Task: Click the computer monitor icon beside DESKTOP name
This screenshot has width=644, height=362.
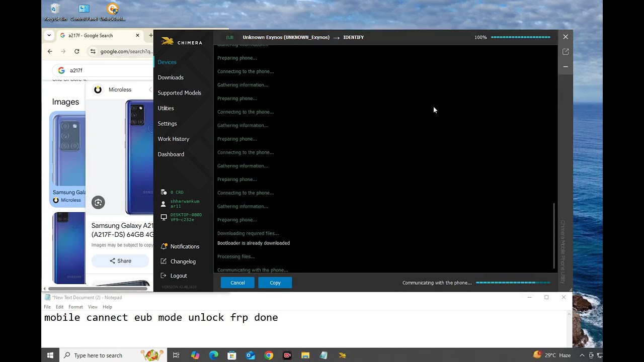Action: click(x=164, y=217)
